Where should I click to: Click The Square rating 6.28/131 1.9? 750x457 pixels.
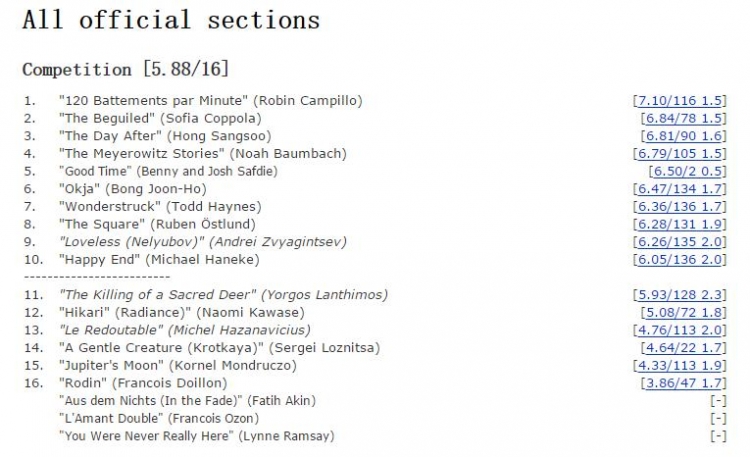pyautogui.click(x=680, y=224)
